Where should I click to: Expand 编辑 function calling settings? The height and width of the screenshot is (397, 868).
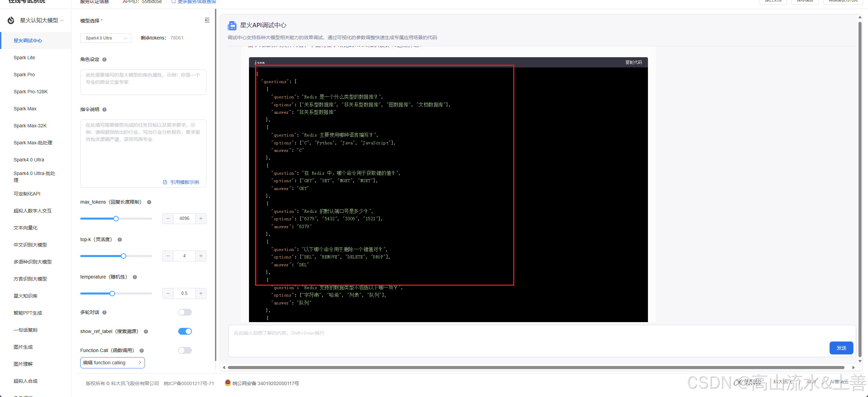(112, 363)
